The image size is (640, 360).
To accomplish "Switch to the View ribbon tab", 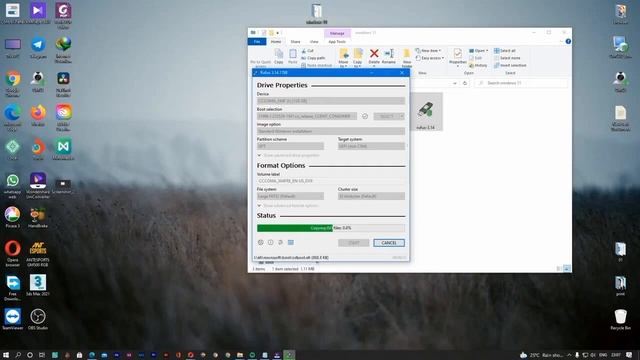I will click(314, 42).
